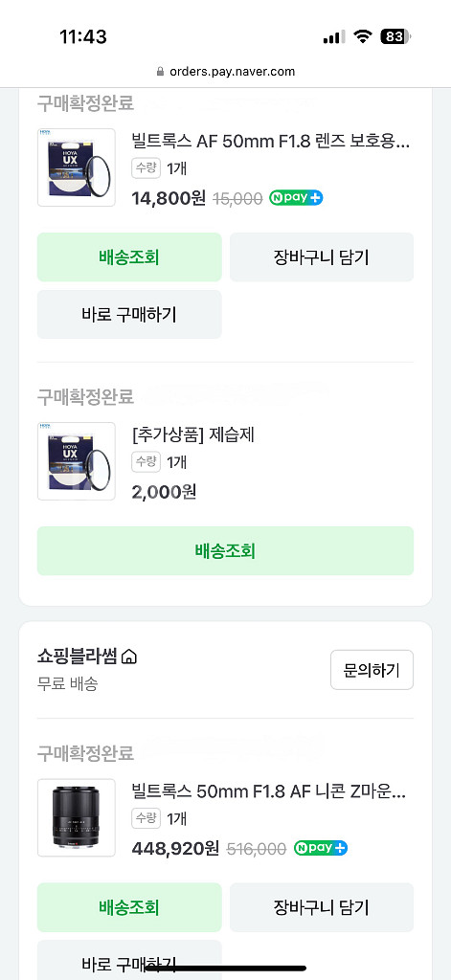451x980 pixels.
Task: Tap the wide 배송조회 button for 제습제
Action: tap(225, 550)
